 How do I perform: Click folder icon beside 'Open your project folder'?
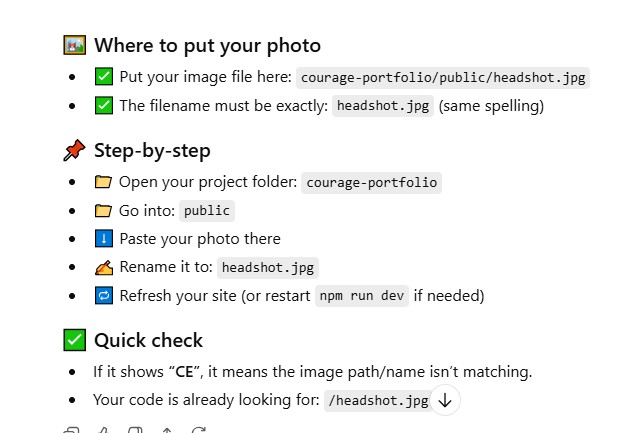pos(103,182)
